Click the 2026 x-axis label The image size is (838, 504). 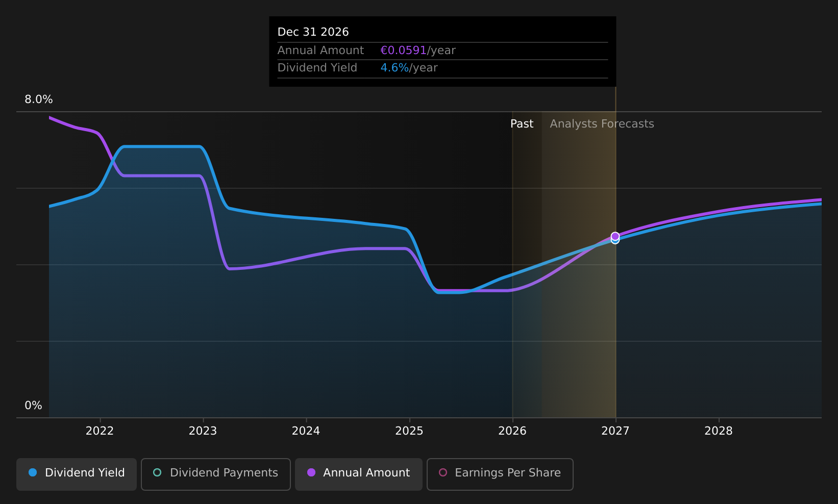[512, 431]
